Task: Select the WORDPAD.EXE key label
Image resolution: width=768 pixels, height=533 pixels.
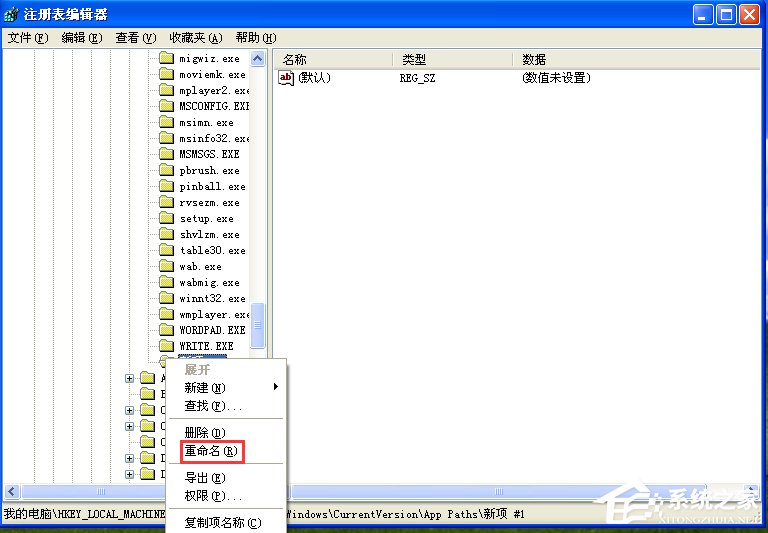Action: point(212,330)
